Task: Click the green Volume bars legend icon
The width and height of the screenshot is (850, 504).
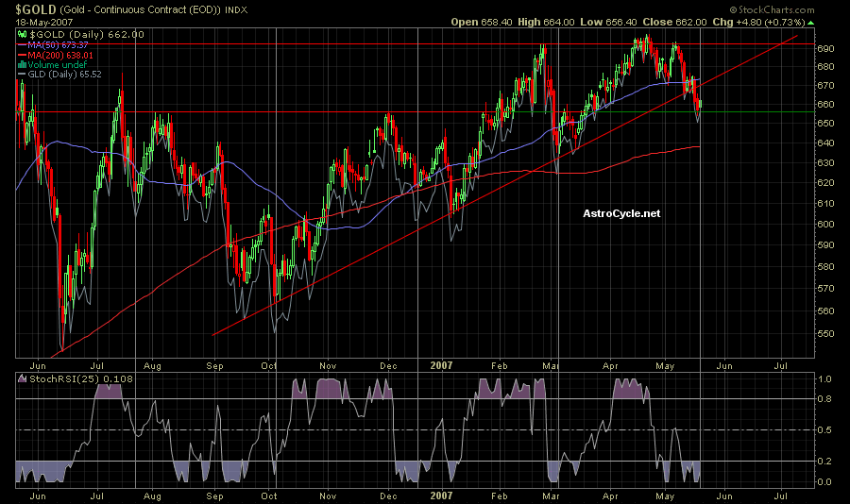Action: tap(22, 63)
